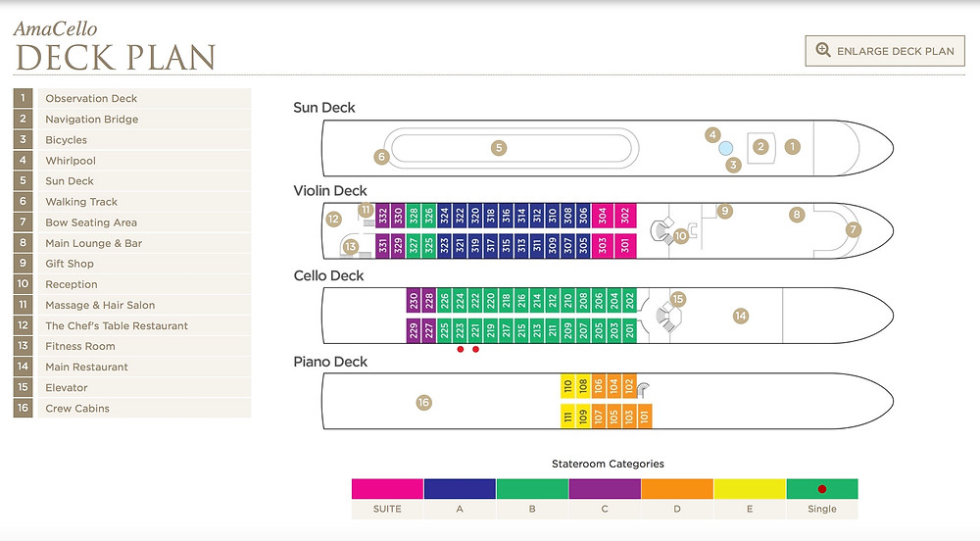Click marker 13 Fitness Room on Violin Deck
This screenshot has height=541, width=980.
(x=350, y=246)
